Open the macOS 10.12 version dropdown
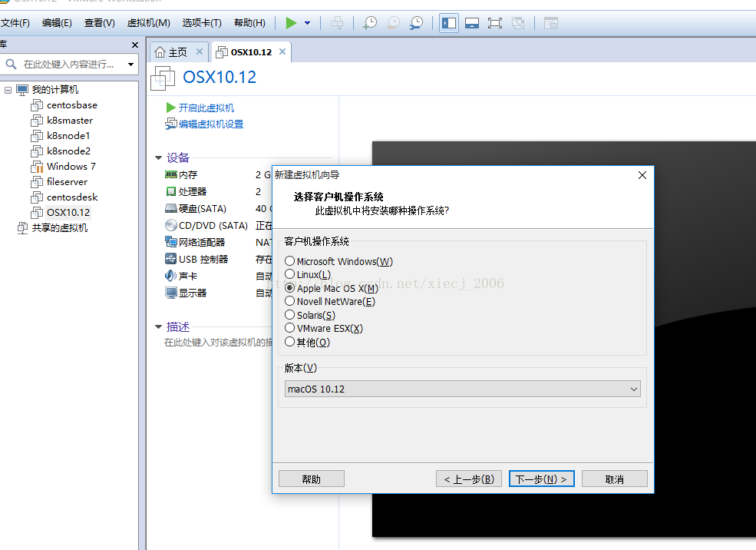The width and height of the screenshot is (756, 550). coord(462,389)
